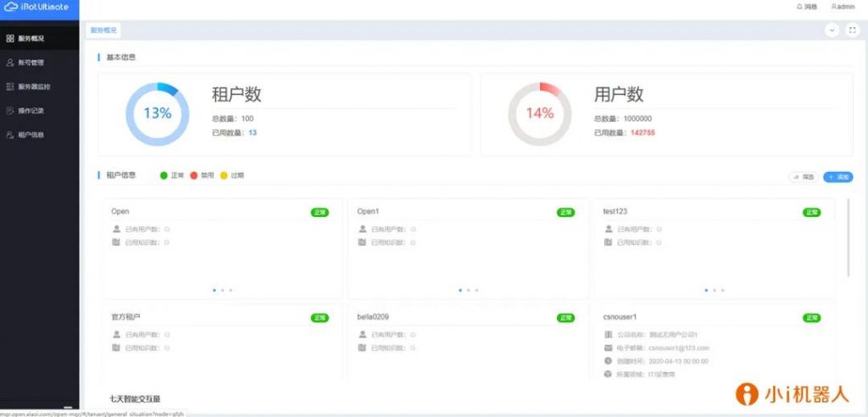Click the iBotUltimate cloud logo
The image size is (868, 417).
click(12, 8)
